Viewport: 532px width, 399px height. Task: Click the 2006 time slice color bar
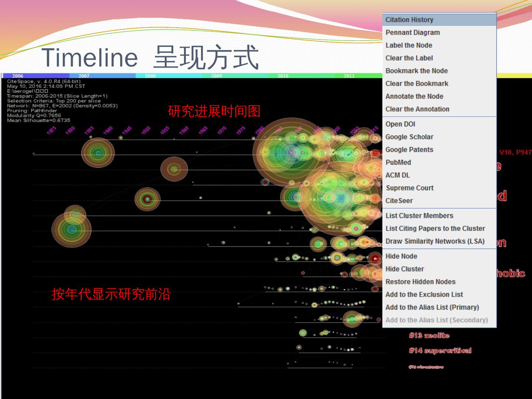coord(35,76)
